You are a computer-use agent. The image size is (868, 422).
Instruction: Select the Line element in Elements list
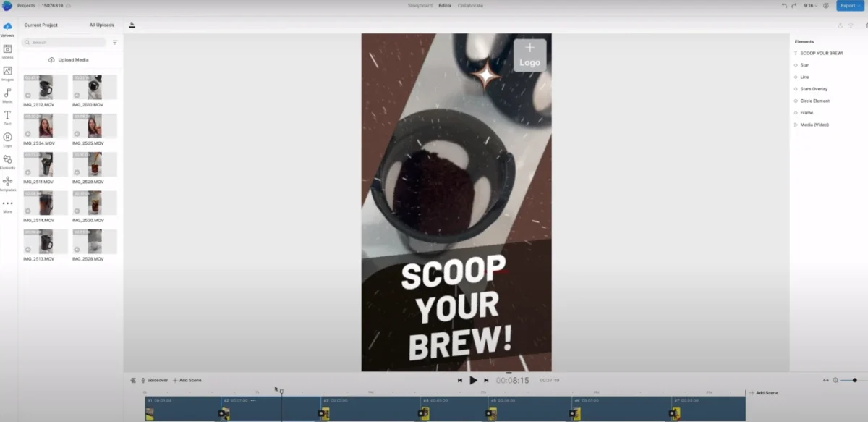point(804,77)
